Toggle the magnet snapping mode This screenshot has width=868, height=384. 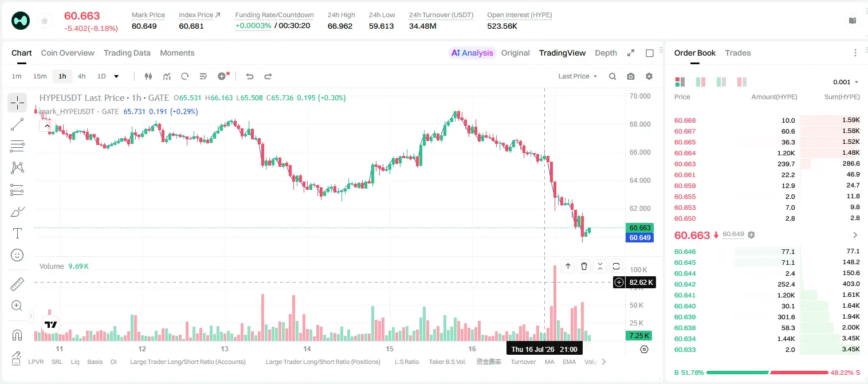(x=17, y=335)
